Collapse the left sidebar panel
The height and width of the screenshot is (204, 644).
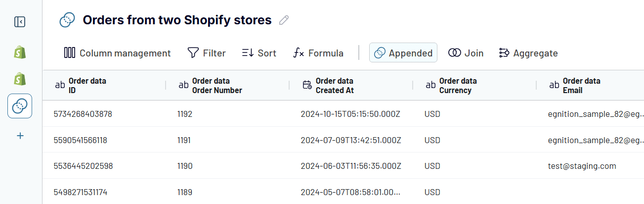point(20,22)
